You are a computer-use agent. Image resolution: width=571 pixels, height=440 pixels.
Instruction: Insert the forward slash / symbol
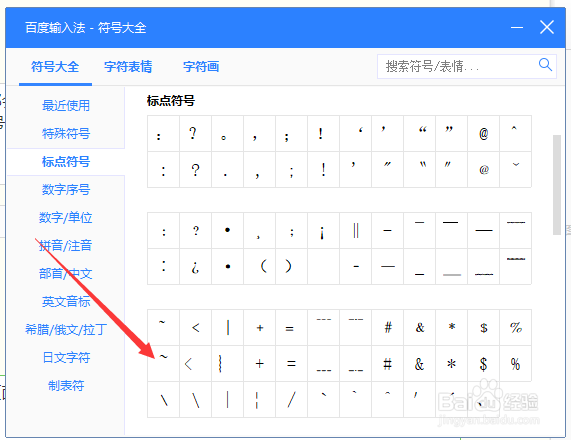(x=291, y=400)
